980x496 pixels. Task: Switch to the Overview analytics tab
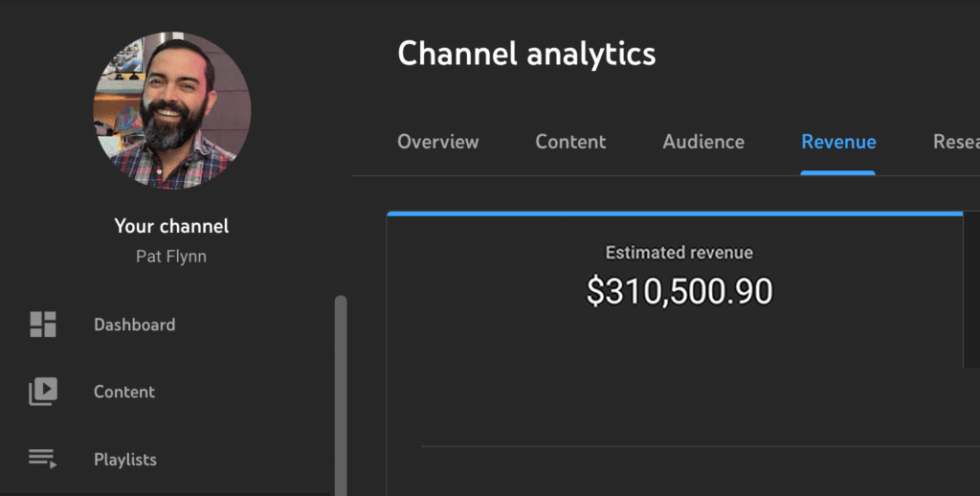(437, 142)
